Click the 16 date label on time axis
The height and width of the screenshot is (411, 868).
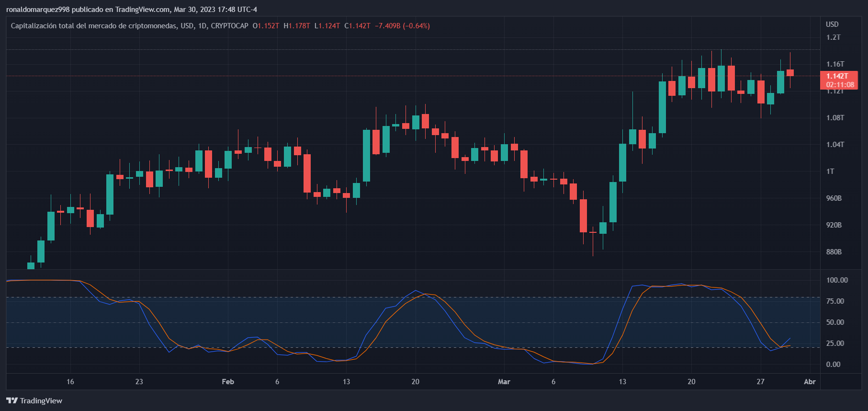pos(70,382)
